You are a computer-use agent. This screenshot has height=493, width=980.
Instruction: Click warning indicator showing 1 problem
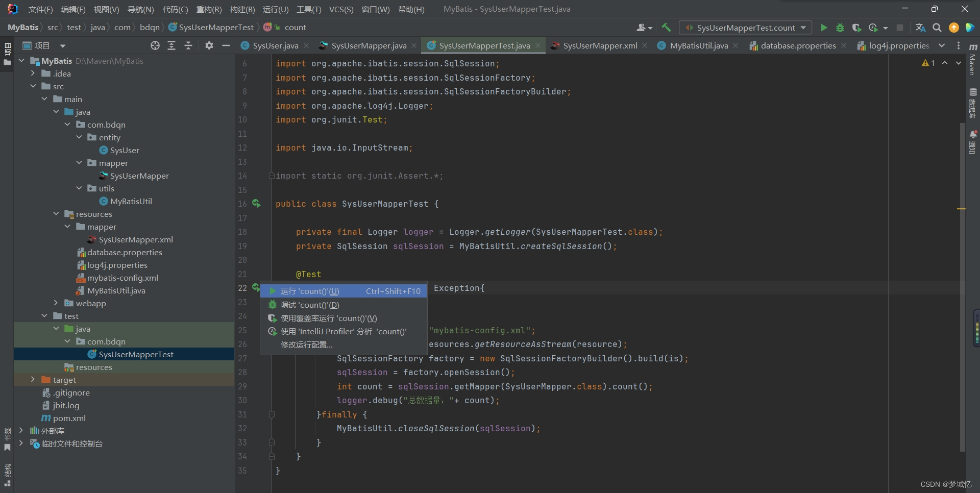[928, 63]
